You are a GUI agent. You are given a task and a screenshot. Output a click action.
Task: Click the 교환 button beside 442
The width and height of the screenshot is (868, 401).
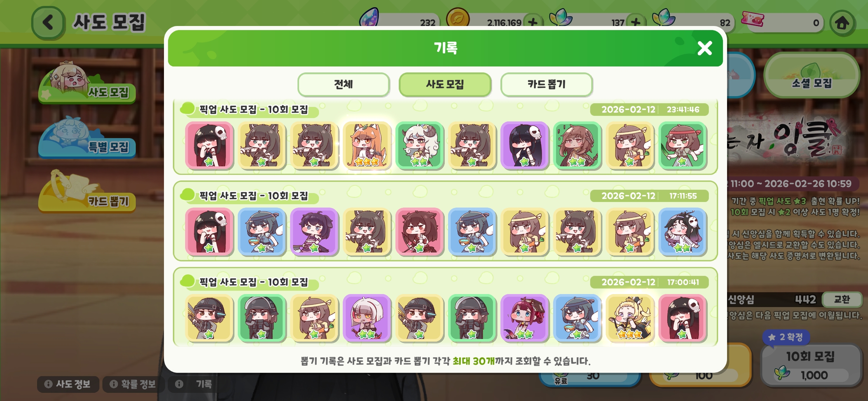point(842,299)
